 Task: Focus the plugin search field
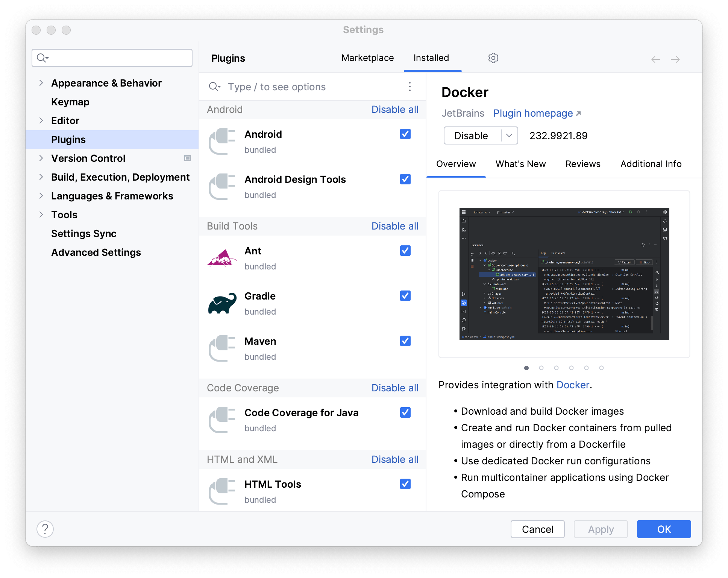click(x=312, y=87)
